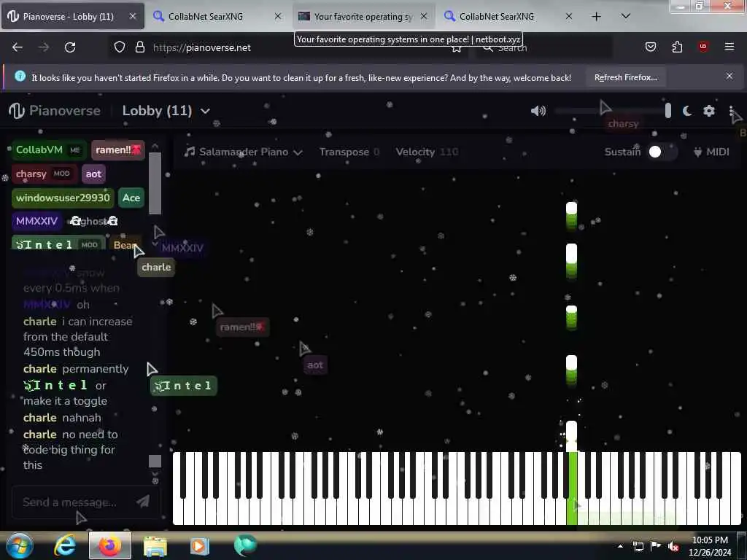Reload the current page
This screenshot has width=747, height=560.
point(70,47)
